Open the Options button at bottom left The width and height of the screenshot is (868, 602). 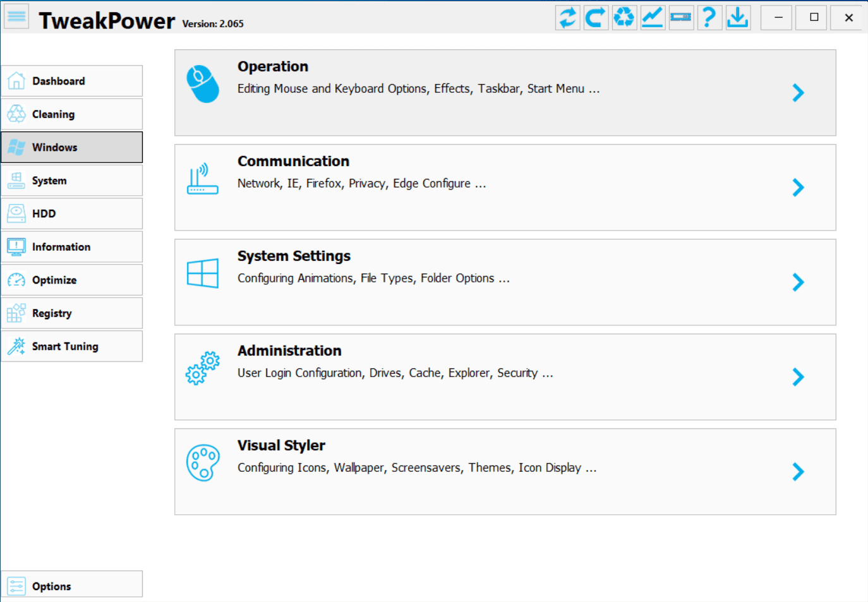(x=72, y=586)
